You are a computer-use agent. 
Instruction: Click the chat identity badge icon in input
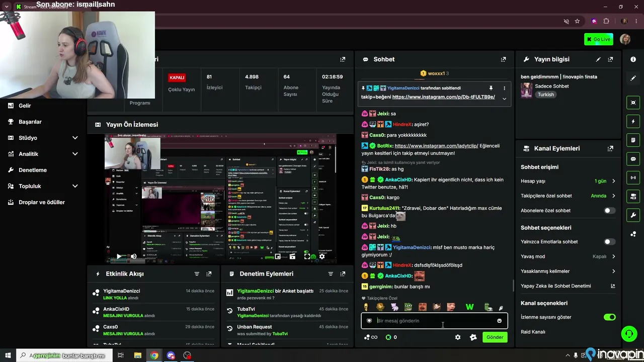tap(369, 321)
